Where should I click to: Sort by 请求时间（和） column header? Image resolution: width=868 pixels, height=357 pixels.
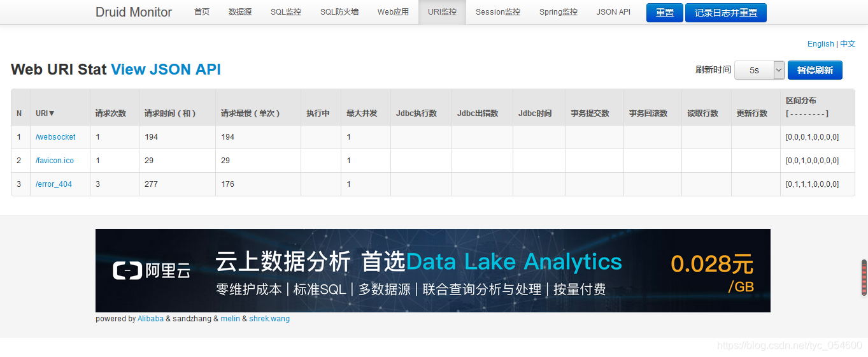[170, 113]
